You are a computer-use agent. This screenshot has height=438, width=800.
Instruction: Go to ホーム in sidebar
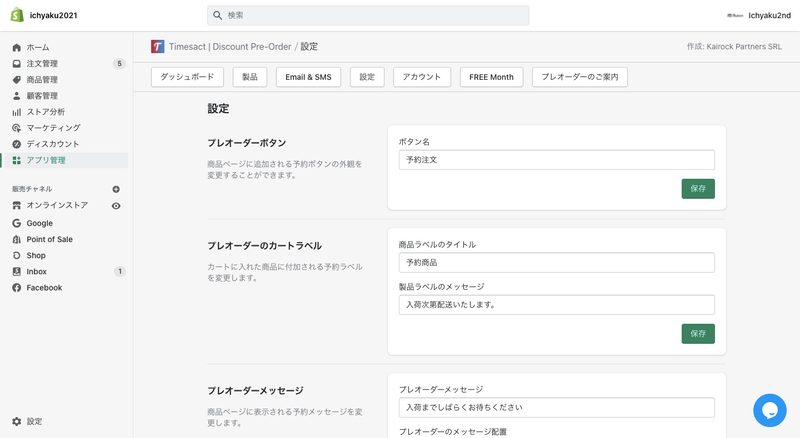38,47
